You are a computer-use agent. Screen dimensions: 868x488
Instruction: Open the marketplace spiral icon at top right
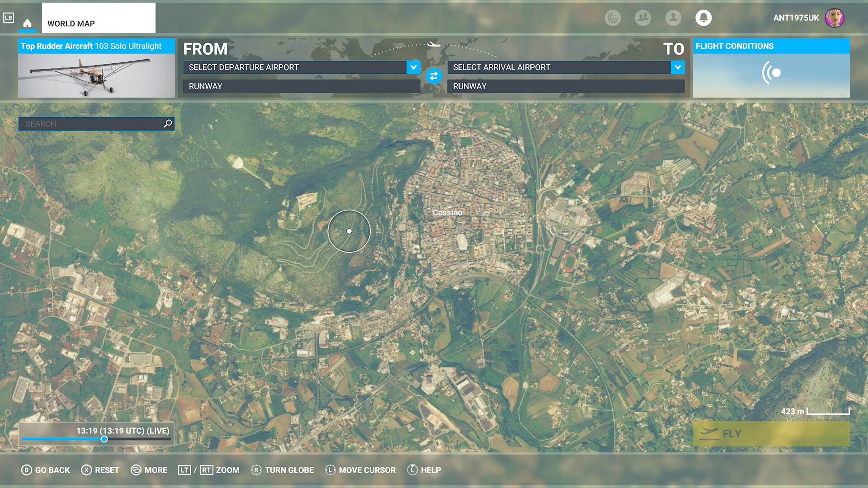point(613,19)
